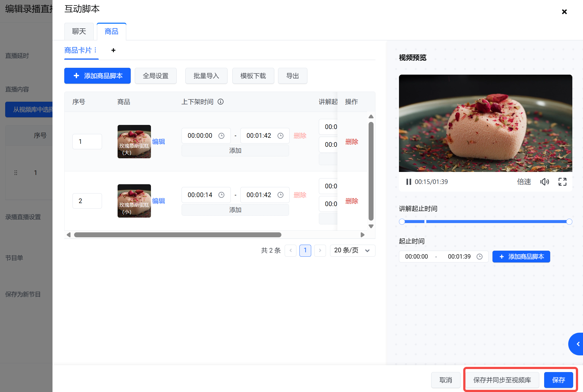Screen dimensions: 583x392
Task: Open clock icon in 起止时间 range field
Action: click(479, 257)
